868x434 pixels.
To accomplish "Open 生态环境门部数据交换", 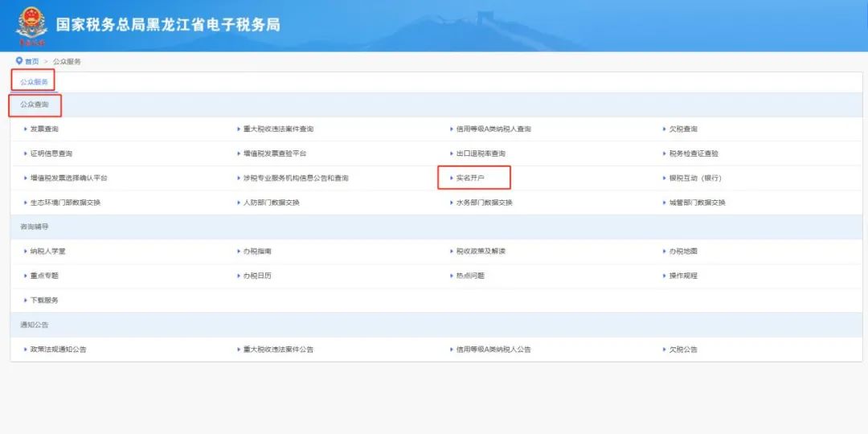I will pos(65,203).
